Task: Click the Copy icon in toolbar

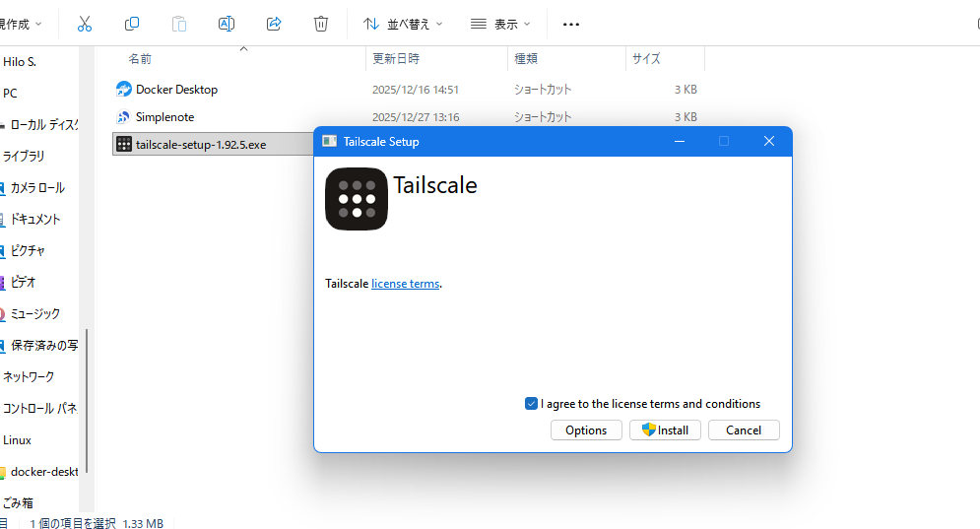Action: point(132,24)
